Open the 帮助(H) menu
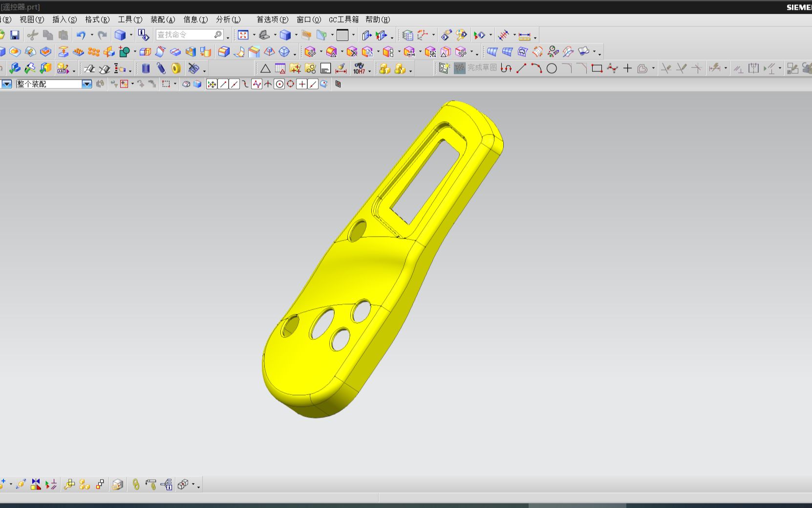This screenshot has width=812, height=508. click(x=378, y=20)
